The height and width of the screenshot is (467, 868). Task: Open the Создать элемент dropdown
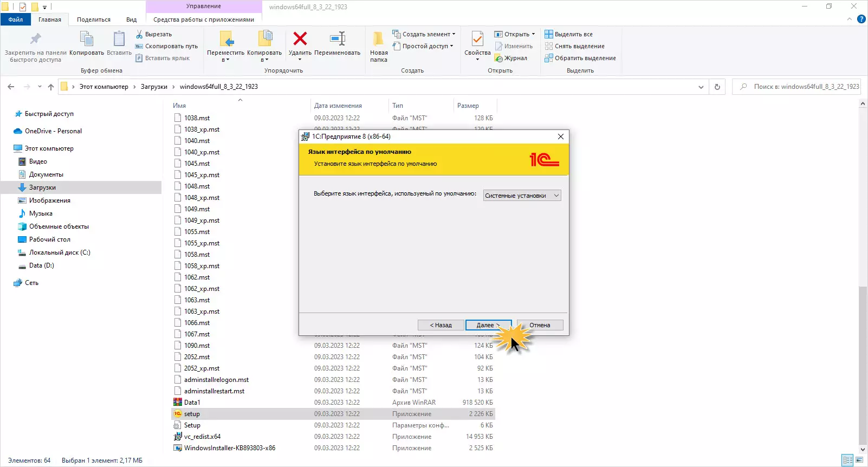424,34
